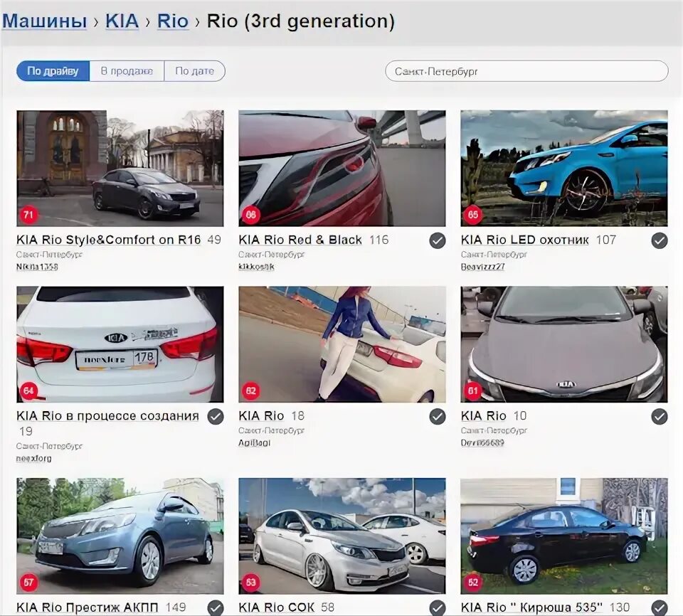The image size is (683, 616).
Task: Open KIA Rio Престиж АКПП title
Action: [87, 607]
